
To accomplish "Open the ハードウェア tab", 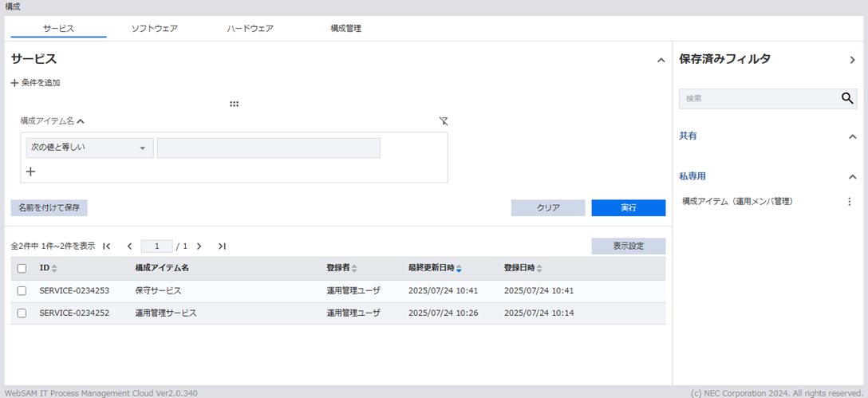I will [250, 29].
